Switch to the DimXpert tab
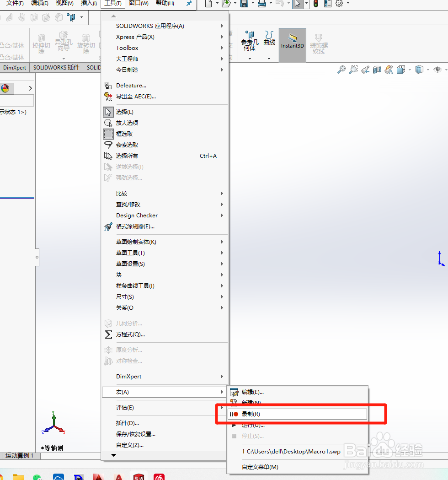Image resolution: width=448 pixels, height=480 pixels. 15,68
